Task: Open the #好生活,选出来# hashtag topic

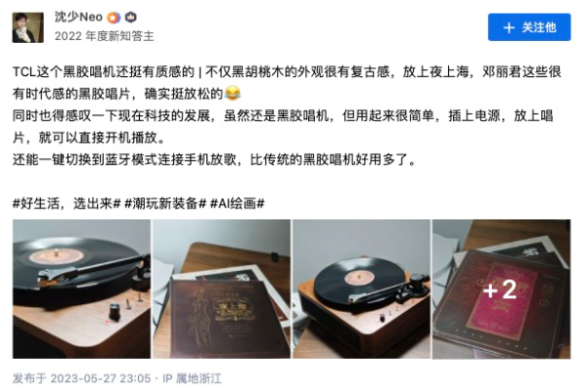Action: (x=67, y=203)
